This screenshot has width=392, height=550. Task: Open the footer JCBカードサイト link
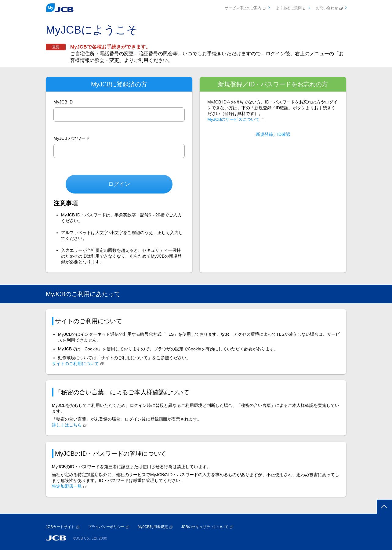60,527
